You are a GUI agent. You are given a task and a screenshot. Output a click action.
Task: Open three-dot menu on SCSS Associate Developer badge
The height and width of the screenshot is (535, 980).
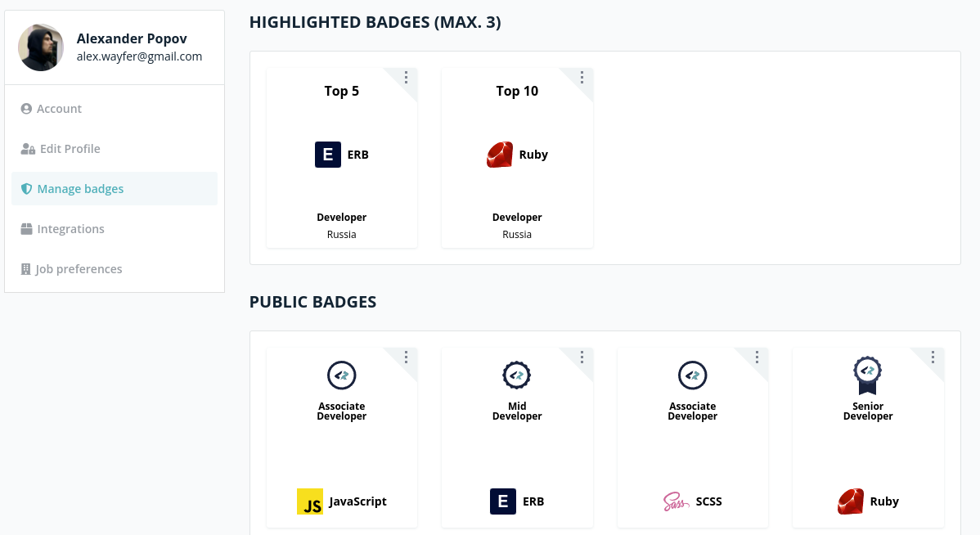click(x=757, y=357)
